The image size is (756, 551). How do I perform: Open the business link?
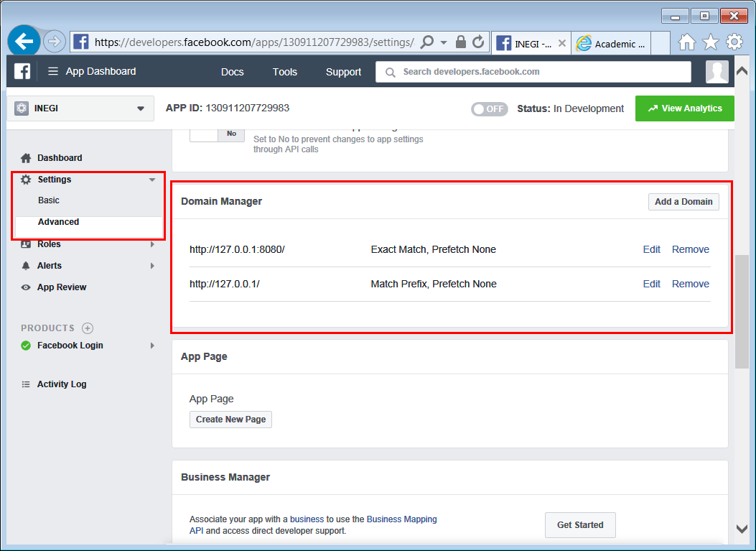307,519
